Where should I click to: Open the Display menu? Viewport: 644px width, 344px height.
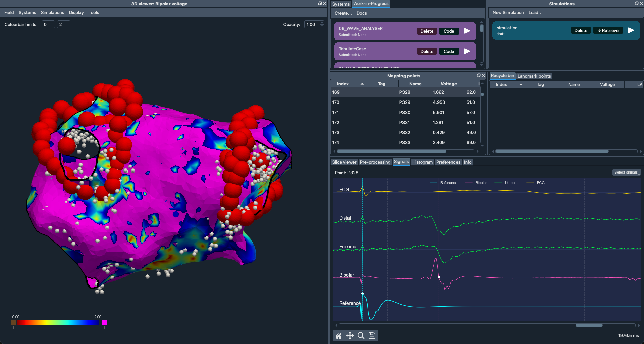coord(76,13)
